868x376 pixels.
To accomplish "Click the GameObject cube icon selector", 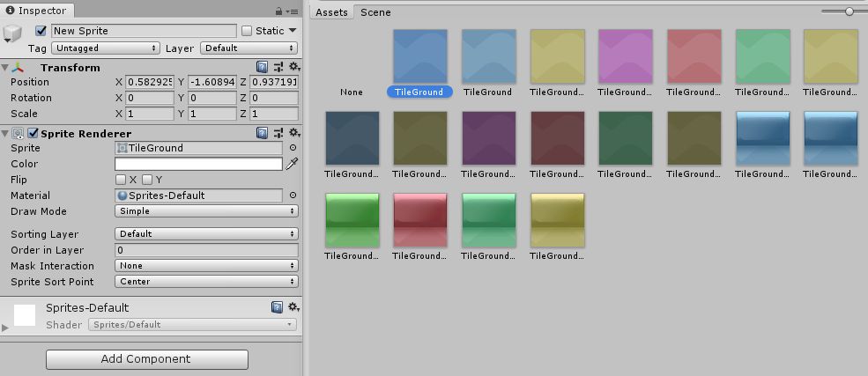I will [x=12, y=33].
